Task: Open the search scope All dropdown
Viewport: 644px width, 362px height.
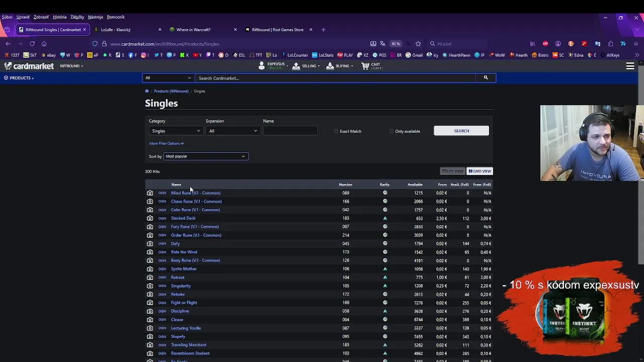Action: tap(168, 78)
